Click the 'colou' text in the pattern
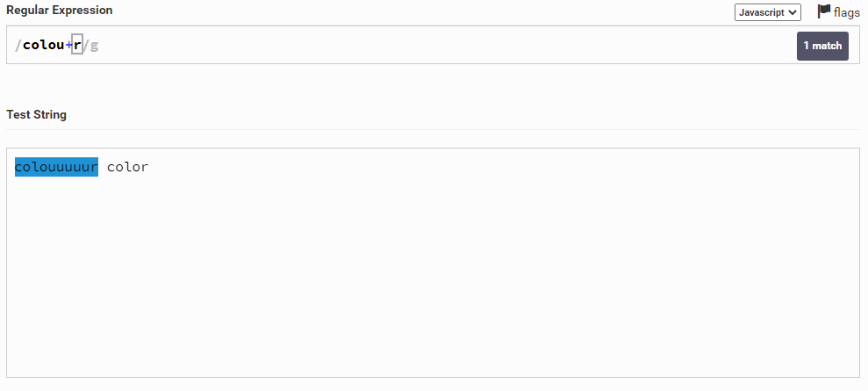The height and width of the screenshot is (391, 868). [x=43, y=45]
